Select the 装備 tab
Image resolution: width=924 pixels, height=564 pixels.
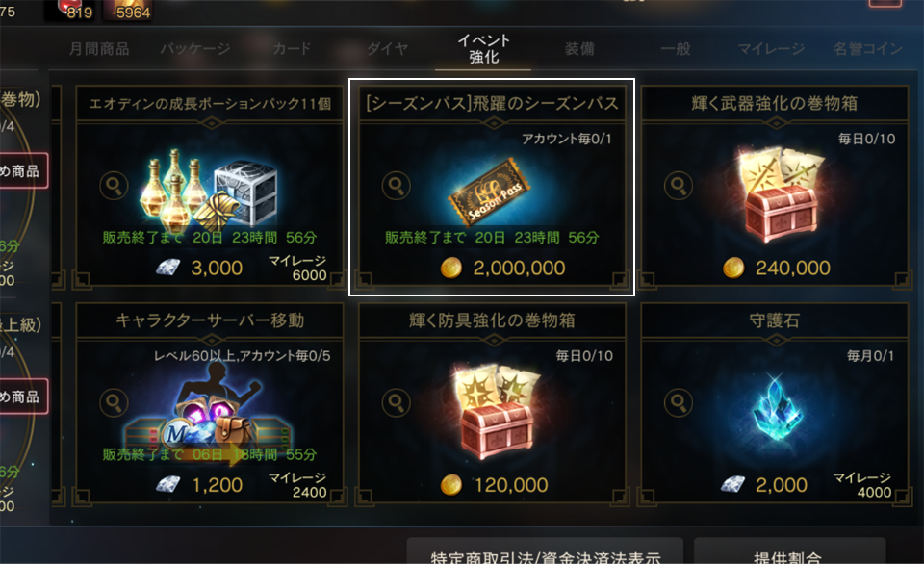coord(579,49)
